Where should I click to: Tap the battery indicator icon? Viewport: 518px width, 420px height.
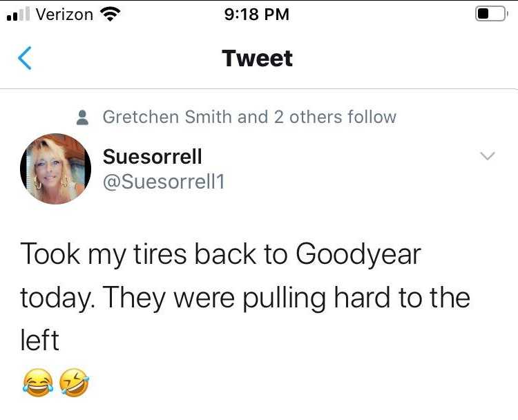click(x=490, y=14)
